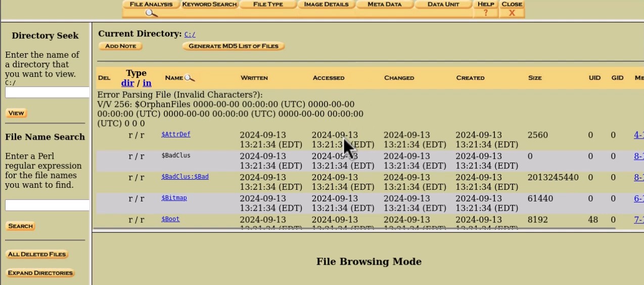Viewport: 644px width, 285px height.
Task: Open the $Boot file link
Action: click(x=170, y=219)
